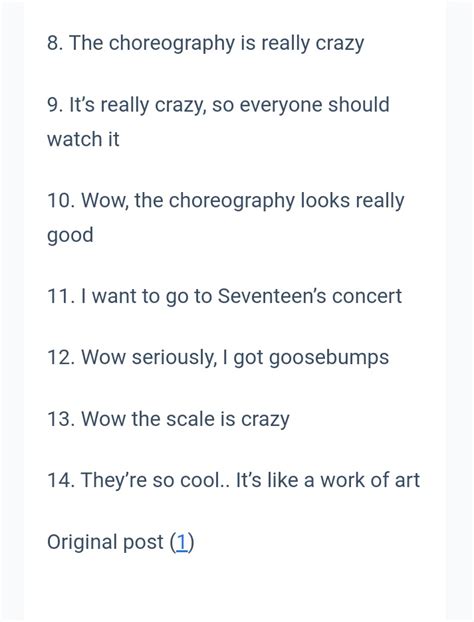
Task: Click the words "watch it" in comment 9
Action: (x=83, y=139)
